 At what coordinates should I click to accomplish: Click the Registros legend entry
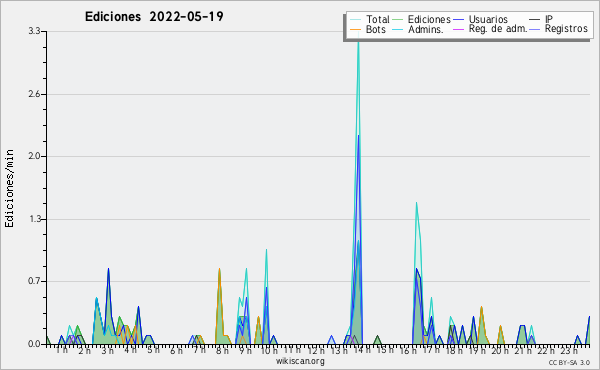pyautogui.click(x=559, y=29)
